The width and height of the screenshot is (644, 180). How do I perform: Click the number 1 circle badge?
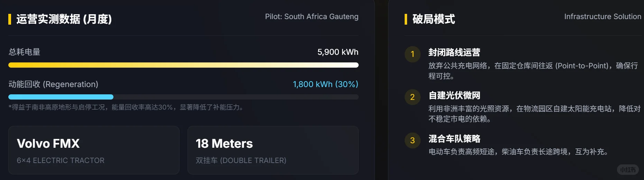click(x=412, y=54)
